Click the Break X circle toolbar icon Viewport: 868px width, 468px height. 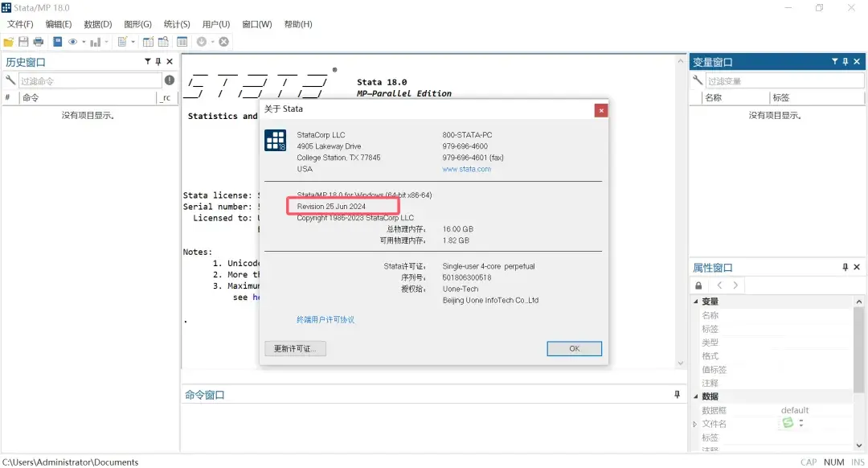click(223, 42)
